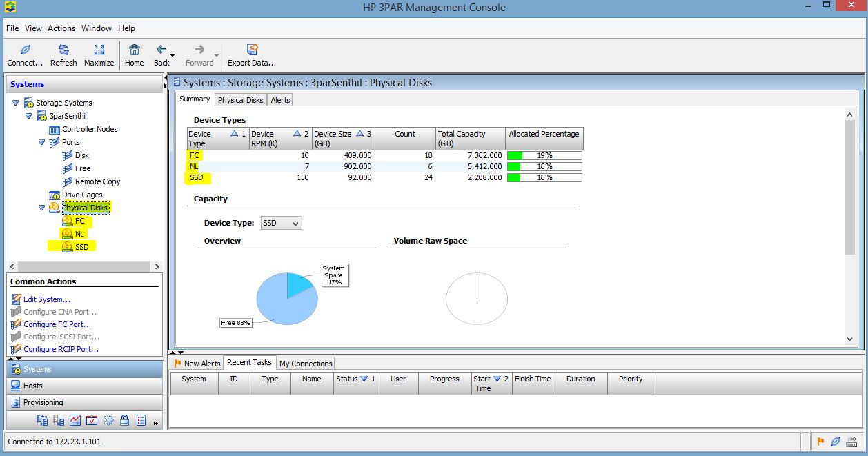Open the Actions menu
Screen dimensions: 868x456
click(61, 28)
